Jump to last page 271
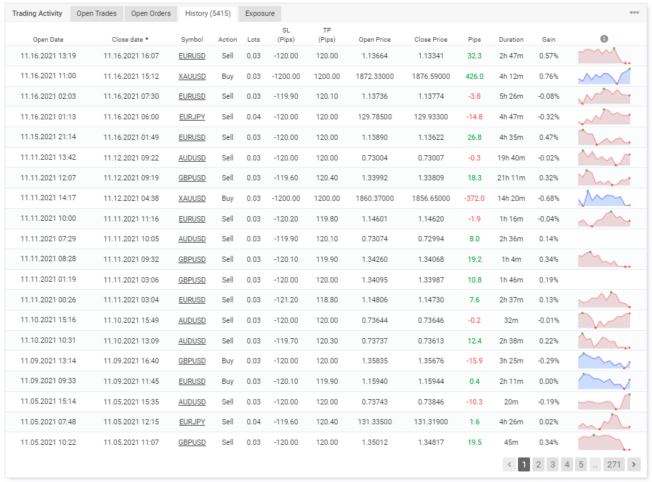 click(614, 464)
